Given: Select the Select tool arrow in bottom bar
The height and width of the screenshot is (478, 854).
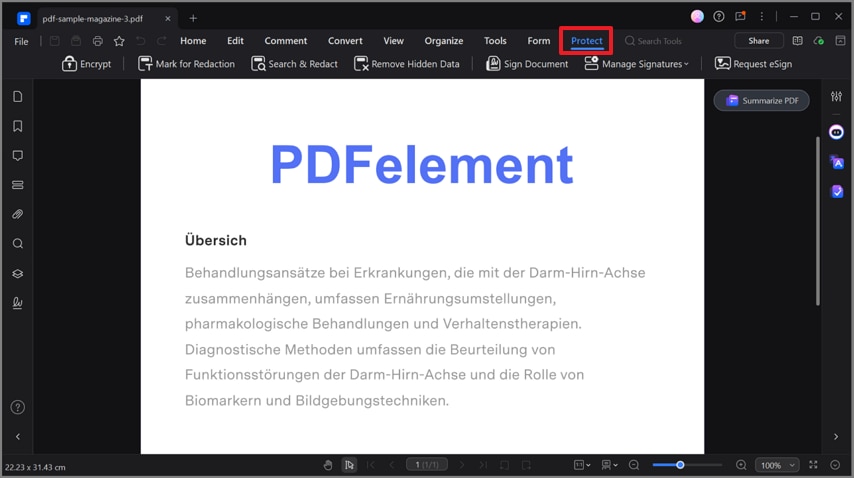Looking at the screenshot, I should pos(349,465).
